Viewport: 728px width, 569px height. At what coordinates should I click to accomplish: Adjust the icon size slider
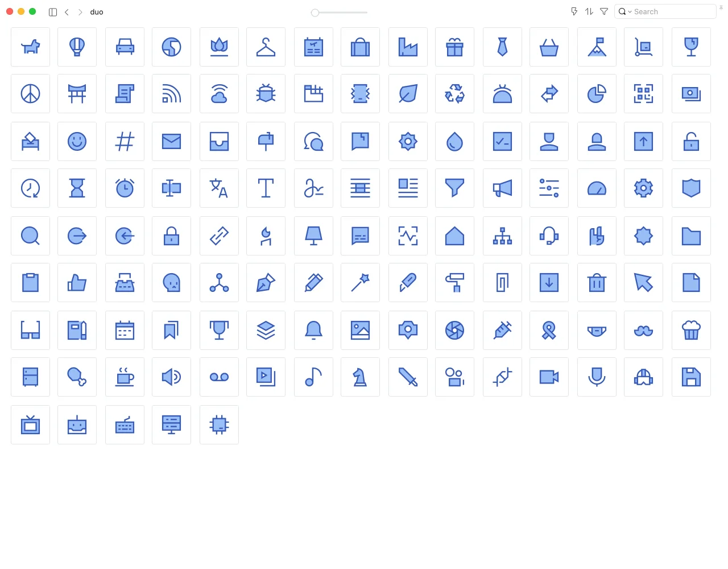coord(315,13)
